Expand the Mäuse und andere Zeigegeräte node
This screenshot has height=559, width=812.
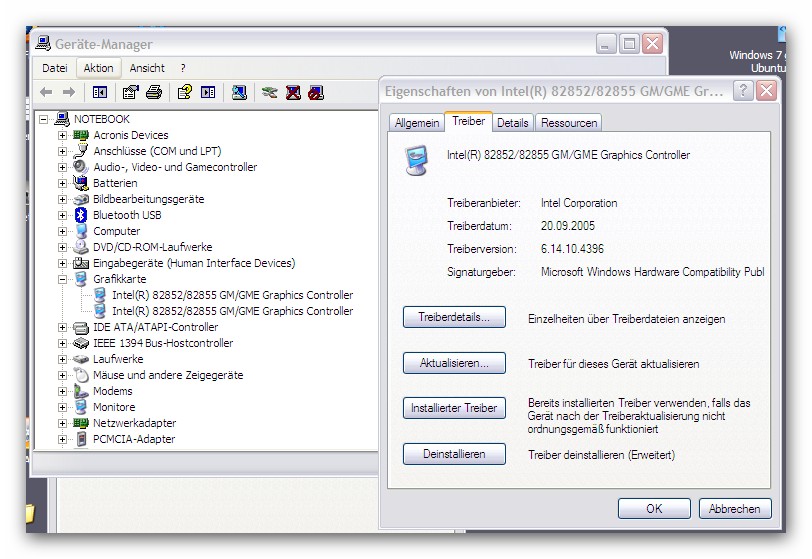(x=62, y=376)
